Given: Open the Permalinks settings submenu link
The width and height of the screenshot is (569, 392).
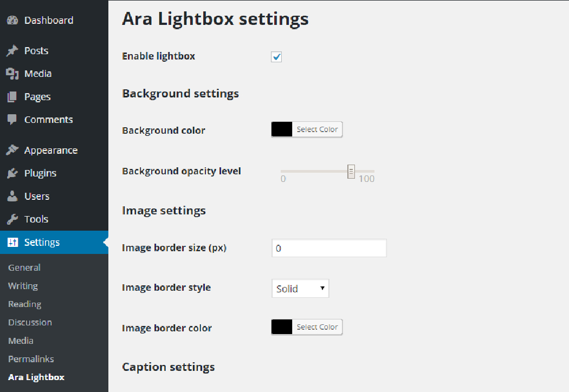Looking at the screenshot, I should pos(31,359).
